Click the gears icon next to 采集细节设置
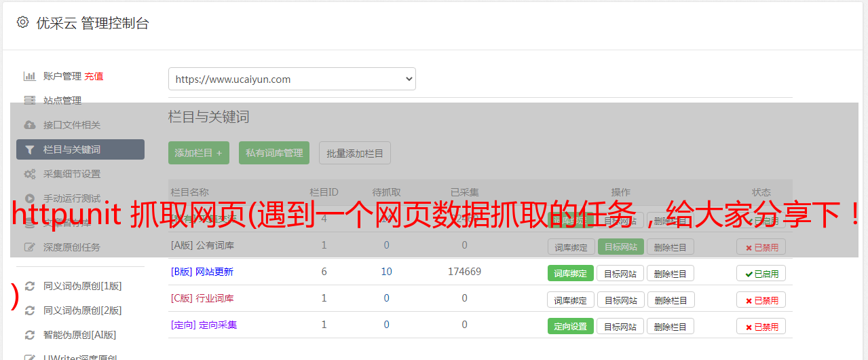 tap(29, 174)
